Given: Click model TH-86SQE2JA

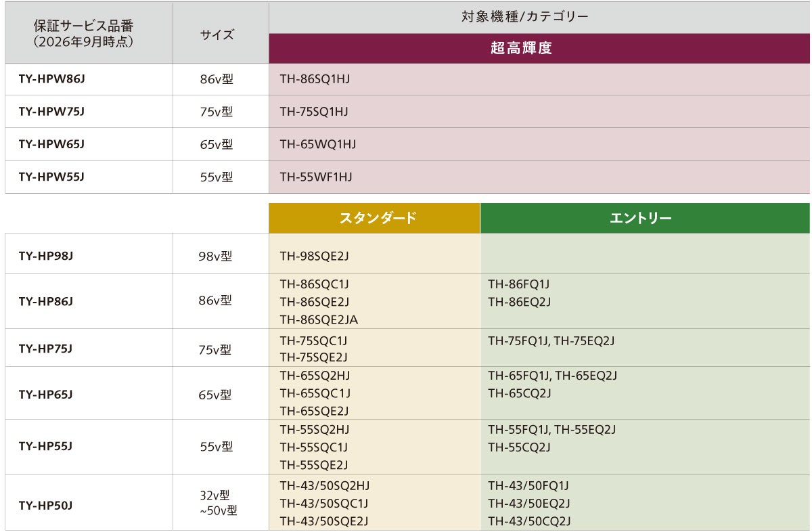Looking at the screenshot, I should tap(319, 319).
